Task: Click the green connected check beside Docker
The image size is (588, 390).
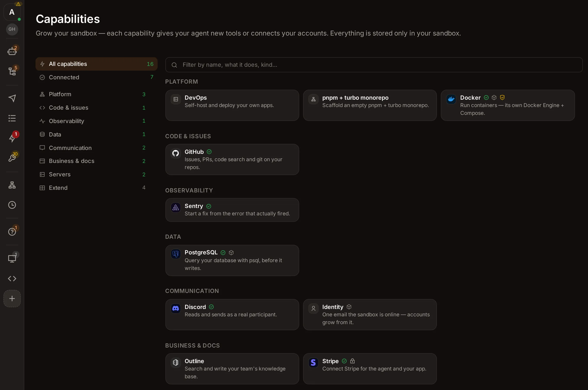Action: coord(486,97)
